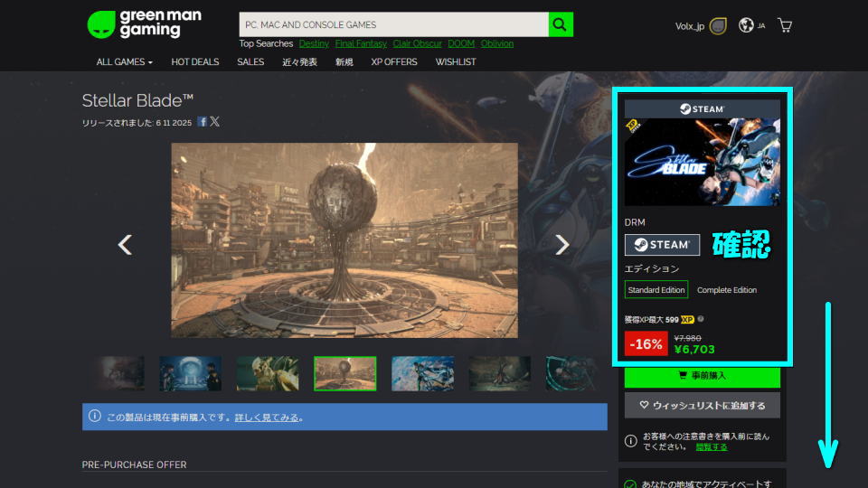Focus the PC, Mac and console games search field

(393, 24)
